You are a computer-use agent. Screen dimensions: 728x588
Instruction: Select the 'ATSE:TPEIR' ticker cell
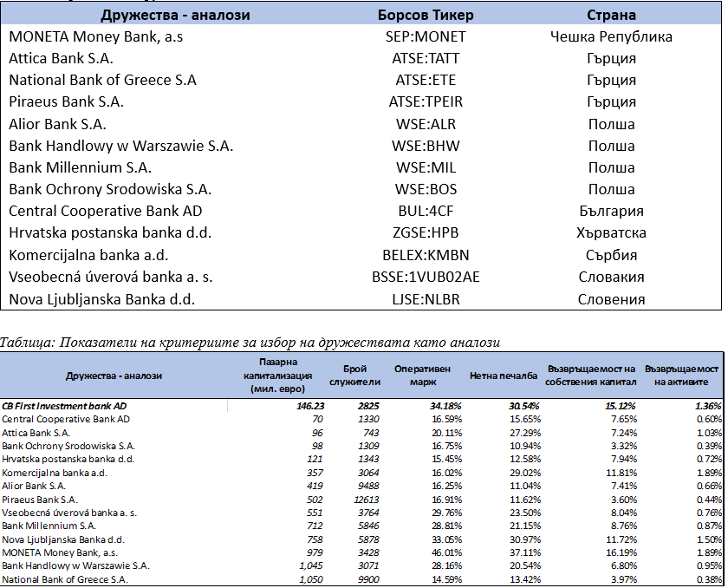pos(425,102)
